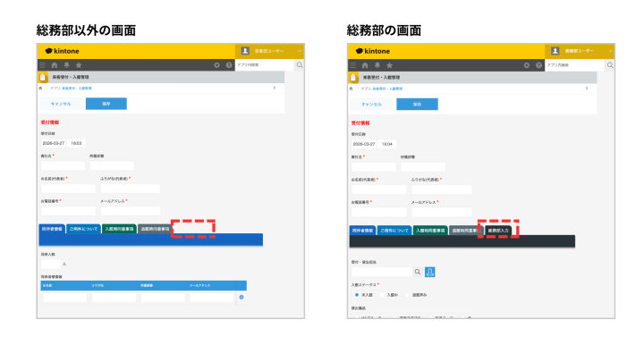This screenshot has width=644, height=362.
Task: Expand user dropdown in left screen's header
Action: [x=300, y=51]
